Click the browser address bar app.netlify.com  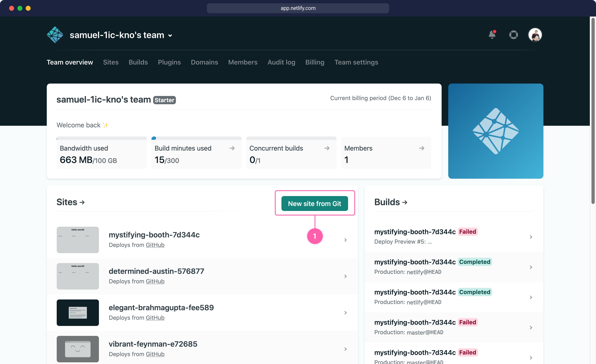click(x=298, y=8)
